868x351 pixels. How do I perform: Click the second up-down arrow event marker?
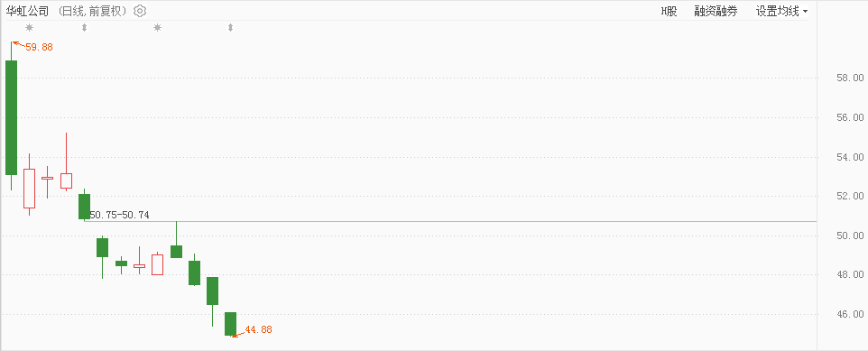coord(230,28)
